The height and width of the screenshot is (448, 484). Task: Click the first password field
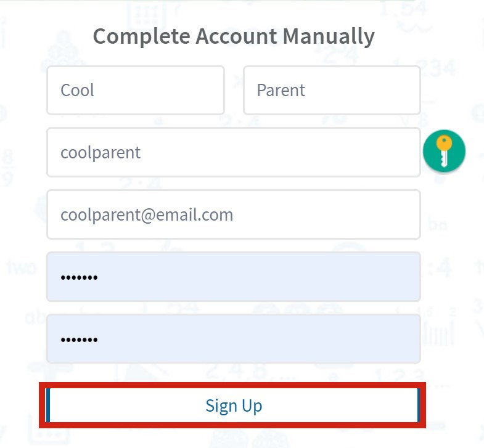233,277
